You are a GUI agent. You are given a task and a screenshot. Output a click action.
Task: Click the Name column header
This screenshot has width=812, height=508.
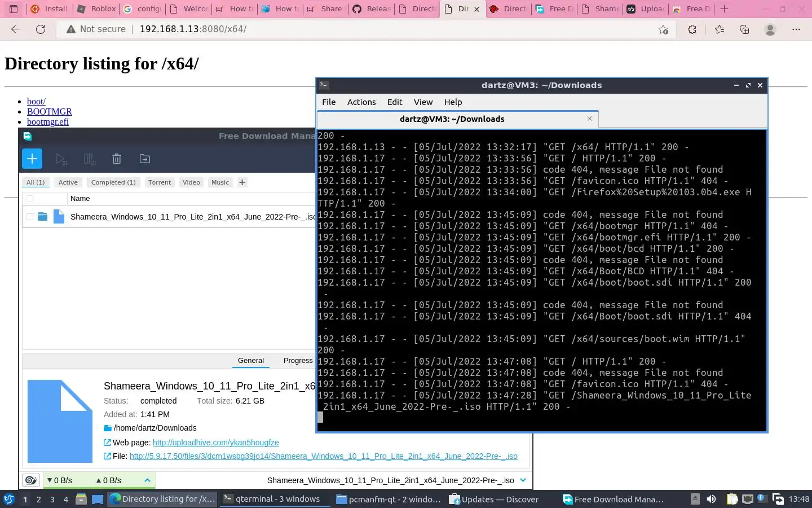tap(80, 199)
